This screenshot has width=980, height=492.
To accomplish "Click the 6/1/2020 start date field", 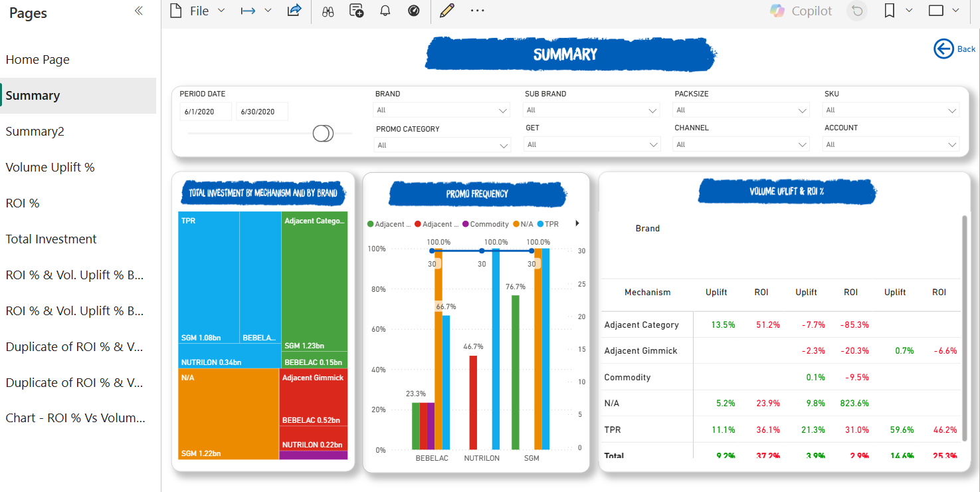I will (x=206, y=112).
